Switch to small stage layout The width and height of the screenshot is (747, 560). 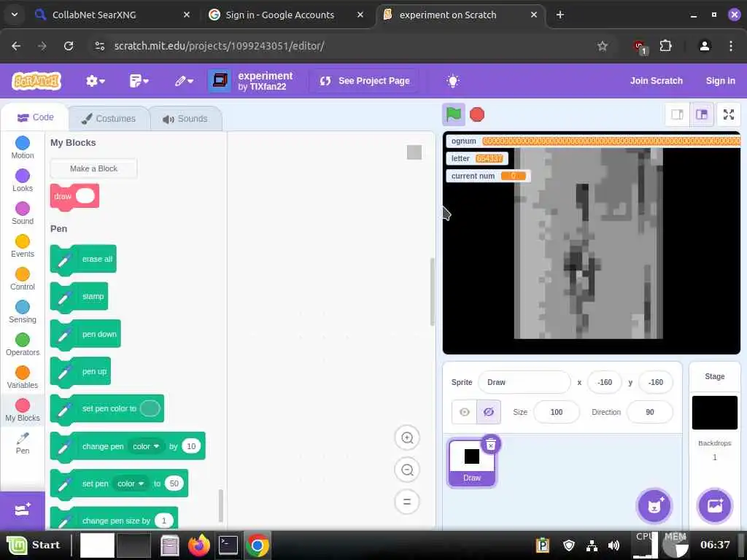[677, 114]
